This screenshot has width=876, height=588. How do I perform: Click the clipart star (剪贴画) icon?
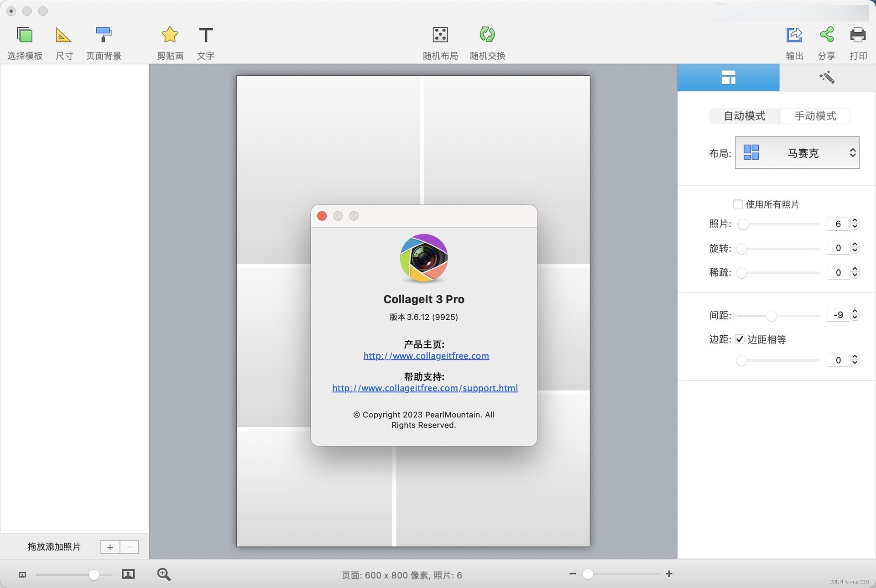170,35
